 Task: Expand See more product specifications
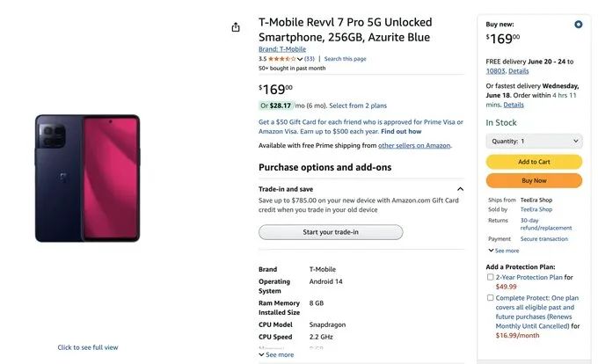coord(280,355)
